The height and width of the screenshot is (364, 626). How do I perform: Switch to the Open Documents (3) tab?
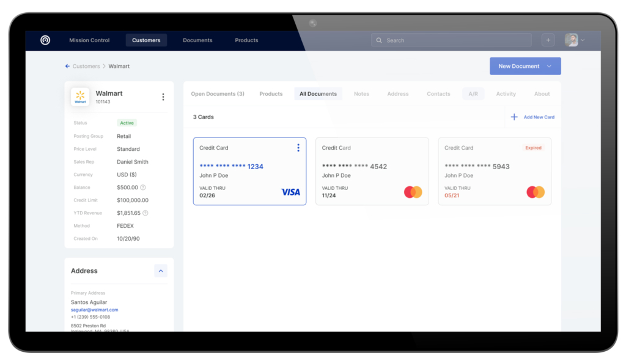pos(218,93)
